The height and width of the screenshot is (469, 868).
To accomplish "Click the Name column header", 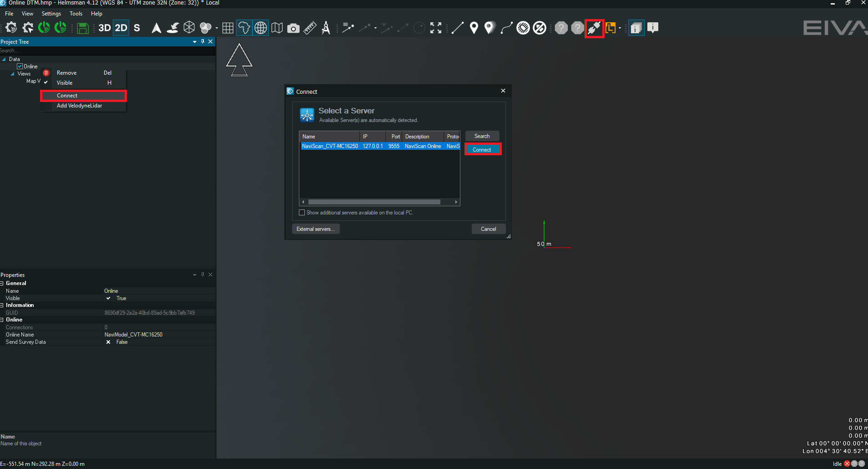I will click(329, 137).
